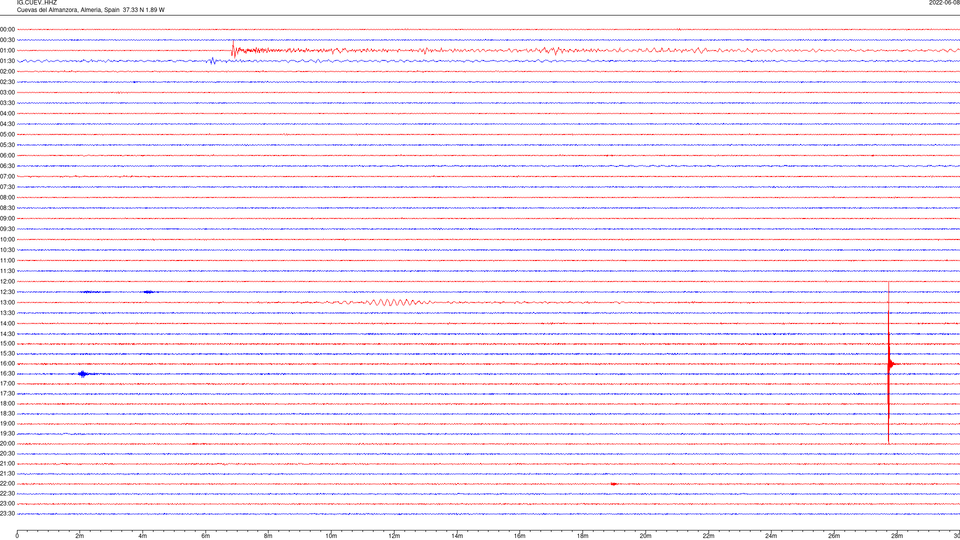Click the 20:00 time label
Image resolution: width=960 pixels, height=540 pixels.
[x=7, y=443]
